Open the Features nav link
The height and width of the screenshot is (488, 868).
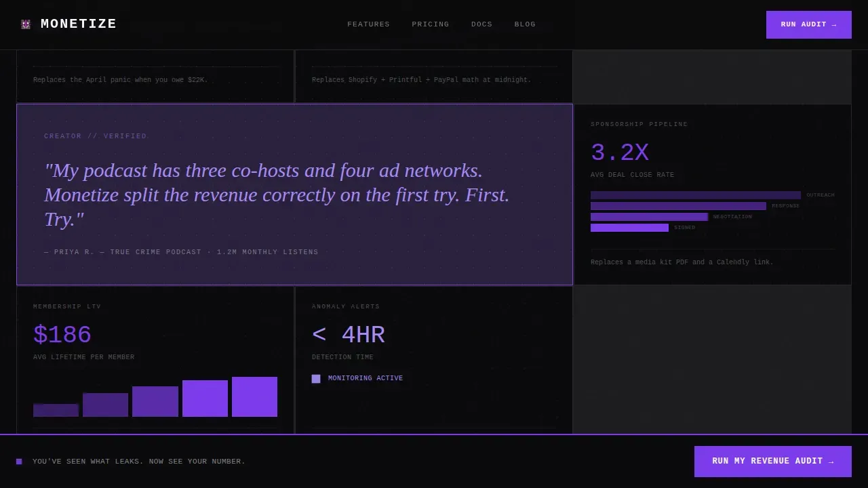click(369, 24)
